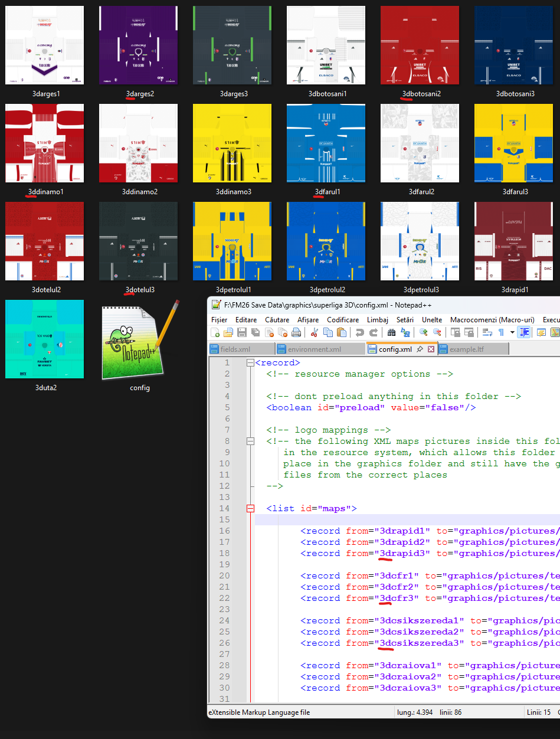This screenshot has height=739, width=560.
Task: Toggle the highlighted indent guide button
Action: tap(523, 333)
